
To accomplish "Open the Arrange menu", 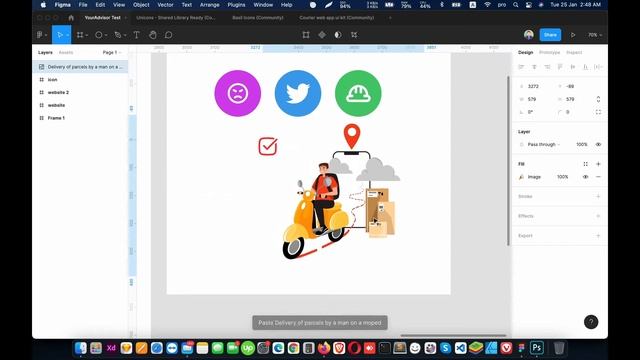I will point(209,5).
